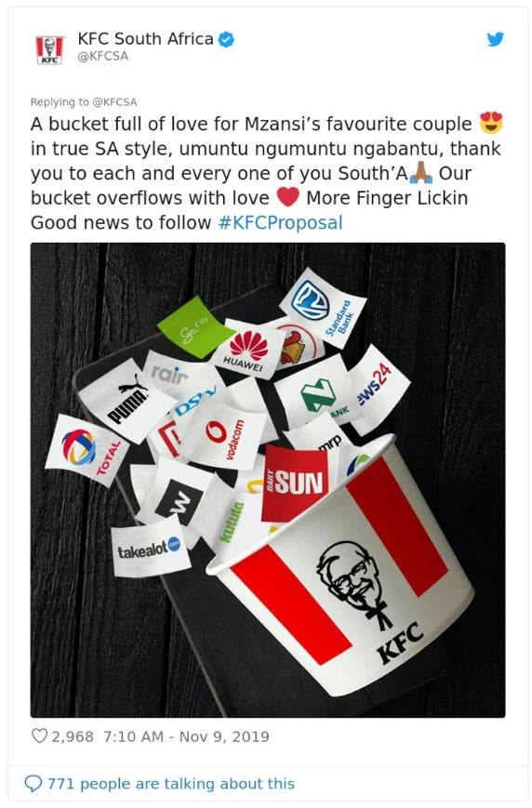The image size is (532, 808).
Task: Click the Huawei logo card in photo
Action: pos(246,349)
